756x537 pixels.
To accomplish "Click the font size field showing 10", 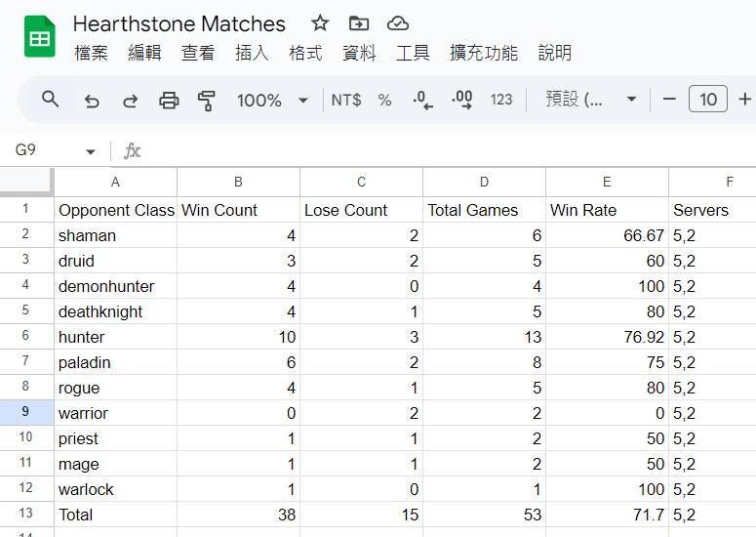I will pyautogui.click(x=708, y=99).
